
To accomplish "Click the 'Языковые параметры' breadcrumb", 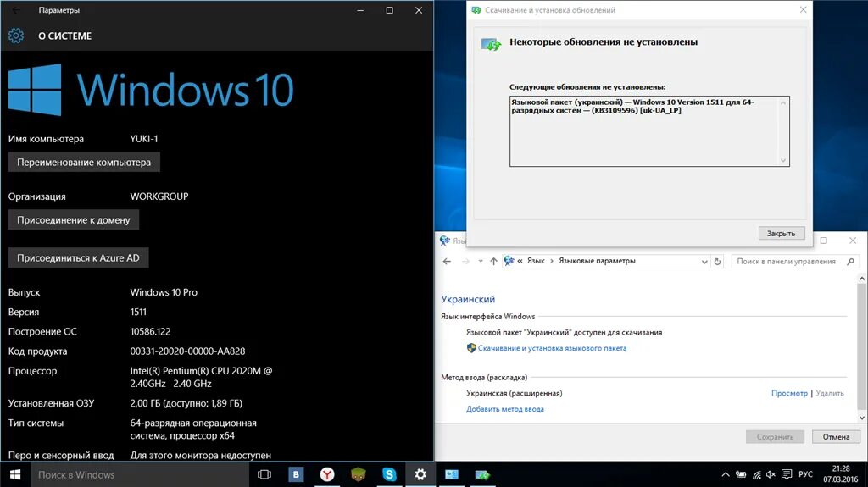I will tap(597, 261).
